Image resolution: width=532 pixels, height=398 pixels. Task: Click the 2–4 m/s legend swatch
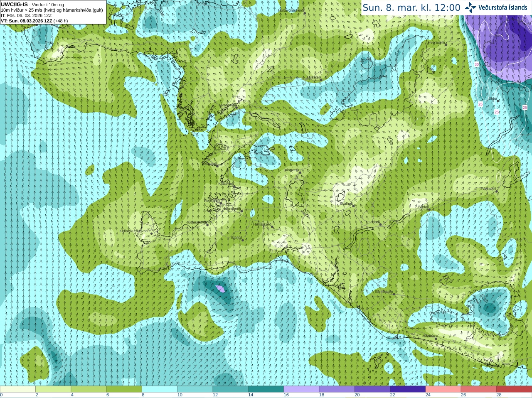(53, 389)
